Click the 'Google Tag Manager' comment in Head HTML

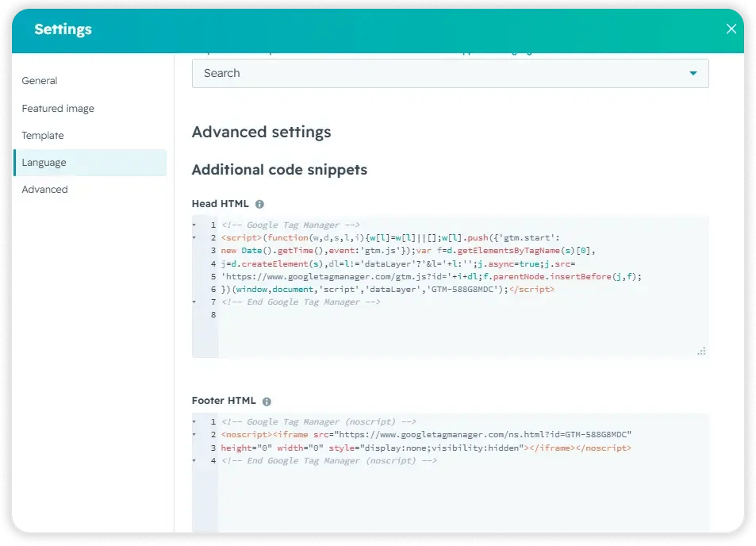290,225
